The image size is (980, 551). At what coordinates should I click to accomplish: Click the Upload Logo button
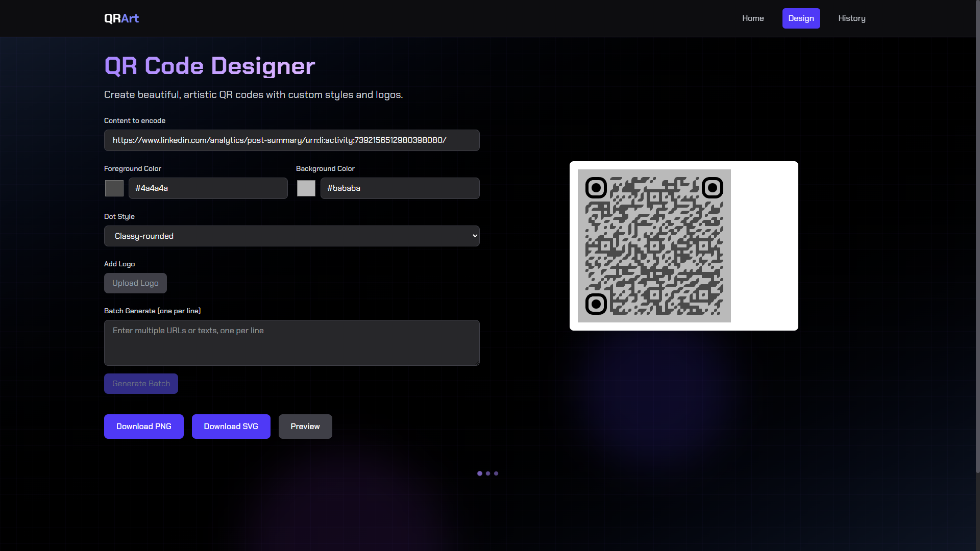[x=135, y=283]
